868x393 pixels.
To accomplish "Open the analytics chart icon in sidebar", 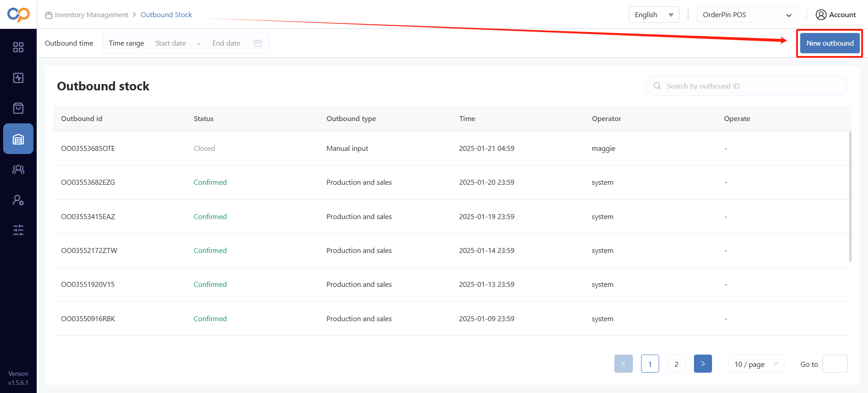I will pos(18,78).
